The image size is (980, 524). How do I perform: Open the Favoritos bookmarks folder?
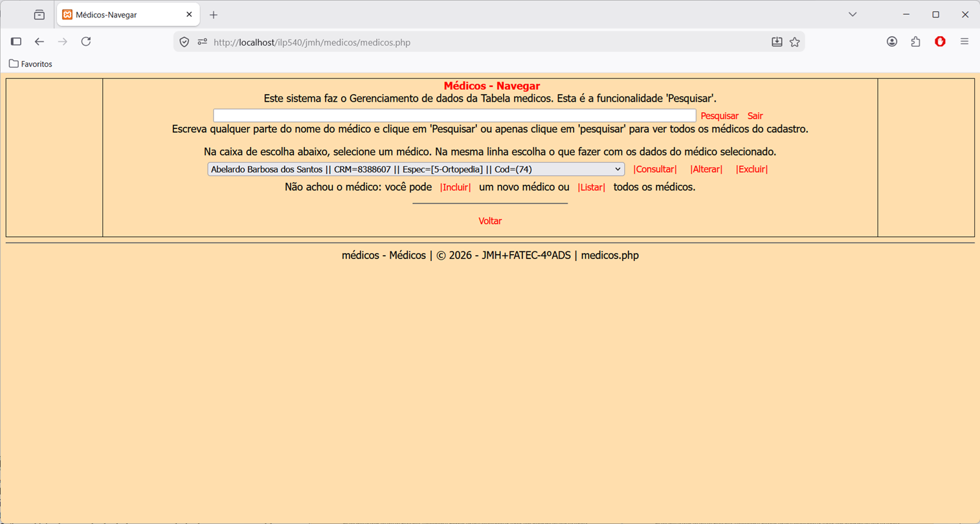[x=30, y=64]
